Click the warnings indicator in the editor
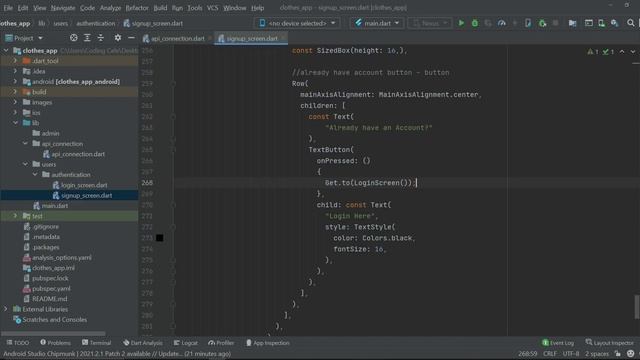 pos(593,52)
